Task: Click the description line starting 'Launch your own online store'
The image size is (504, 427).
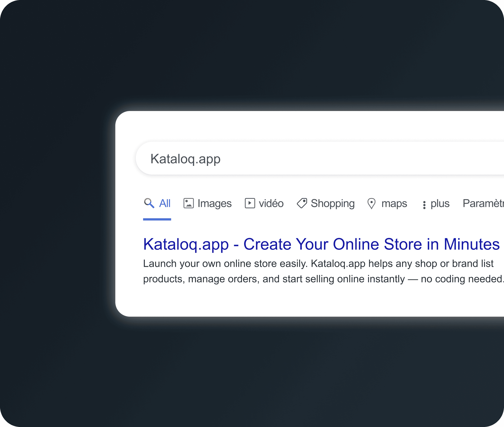Action: click(318, 264)
